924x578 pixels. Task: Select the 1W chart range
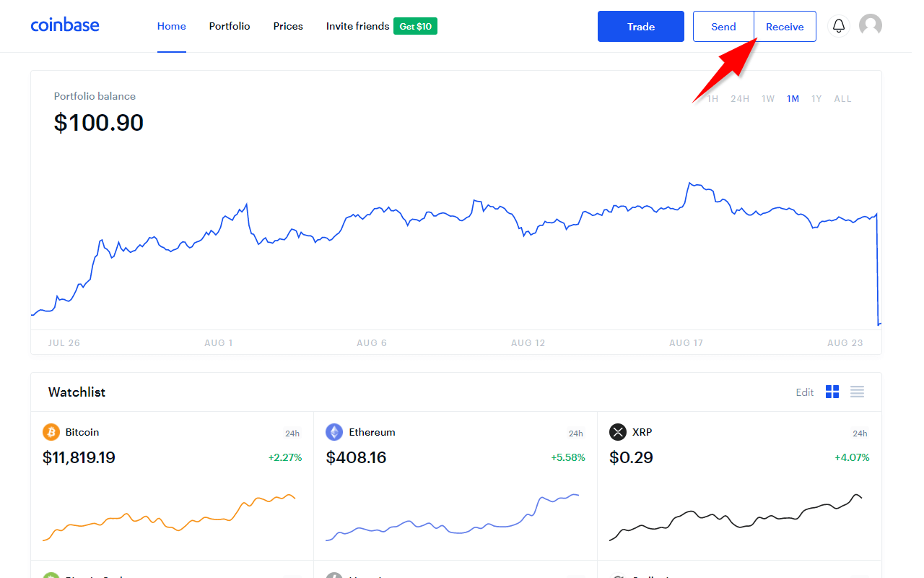point(768,99)
